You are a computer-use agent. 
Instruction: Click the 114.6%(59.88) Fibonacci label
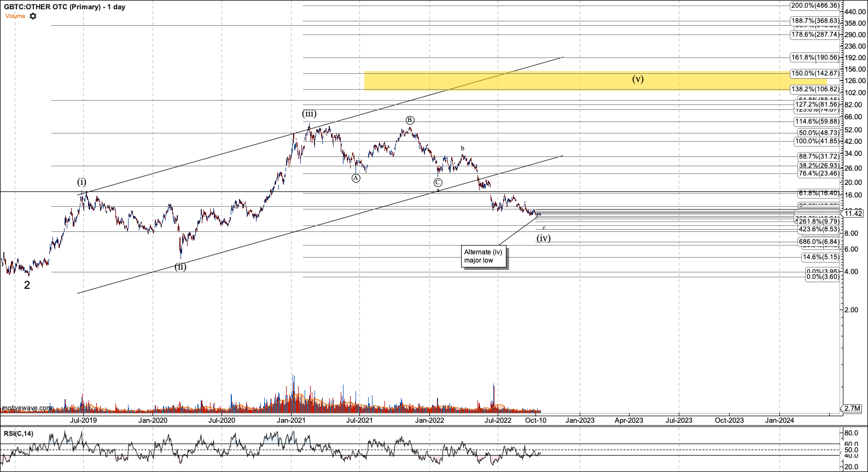pos(817,122)
